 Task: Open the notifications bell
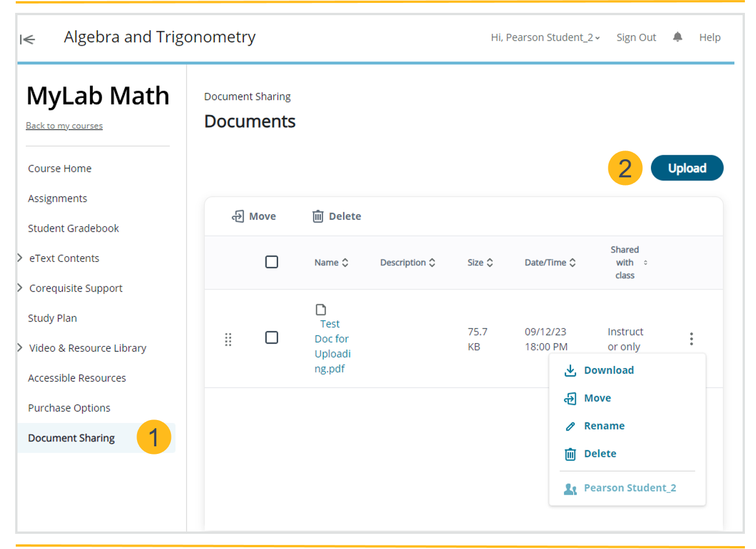pyautogui.click(x=677, y=37)
